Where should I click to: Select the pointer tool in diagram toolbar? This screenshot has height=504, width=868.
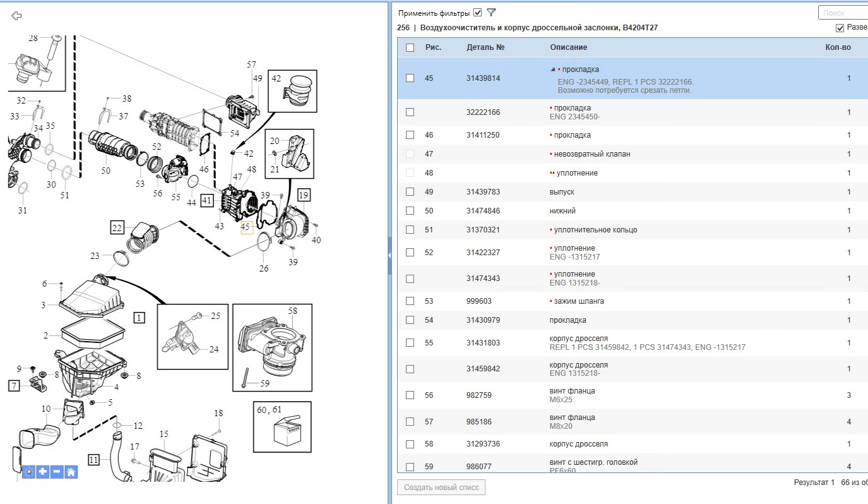click(x=29, y=471)
